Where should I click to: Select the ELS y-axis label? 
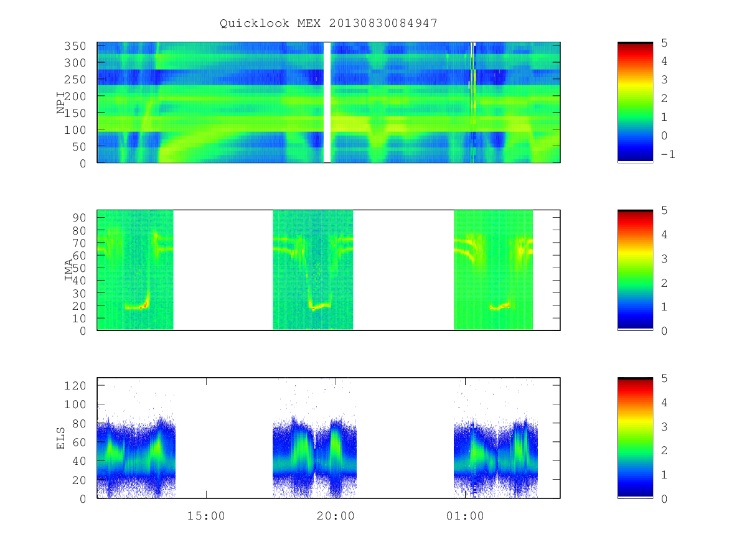tap(61, 438)
